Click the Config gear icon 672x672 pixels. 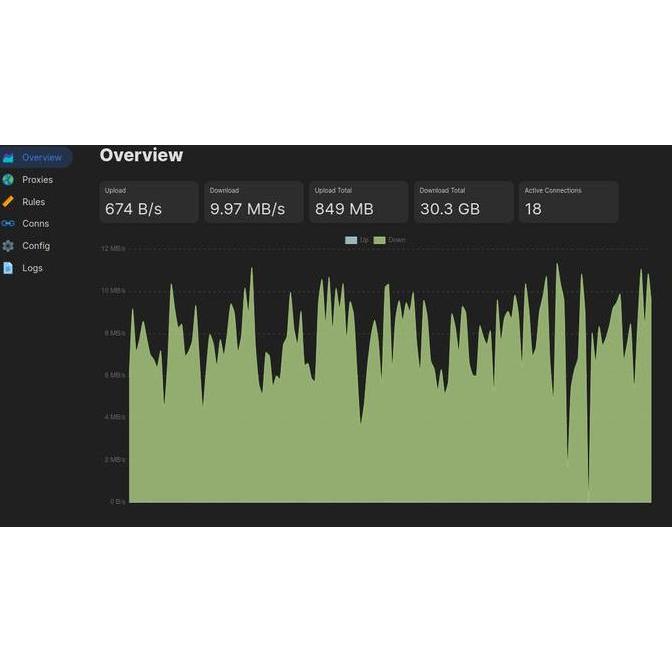tap(8, 246)
